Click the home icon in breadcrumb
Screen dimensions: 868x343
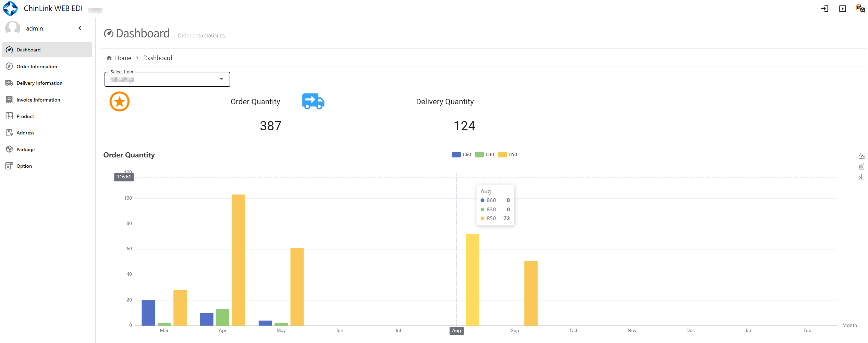point(109,58)
